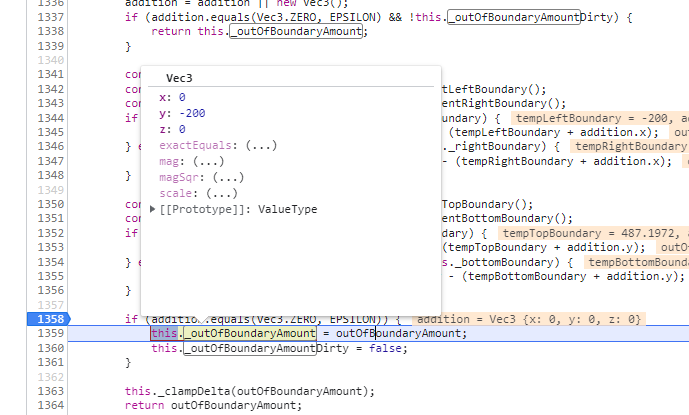Screen dimensions: 689x415
Task: Evaluate the mag getter (...)
Action: [208, 161]
